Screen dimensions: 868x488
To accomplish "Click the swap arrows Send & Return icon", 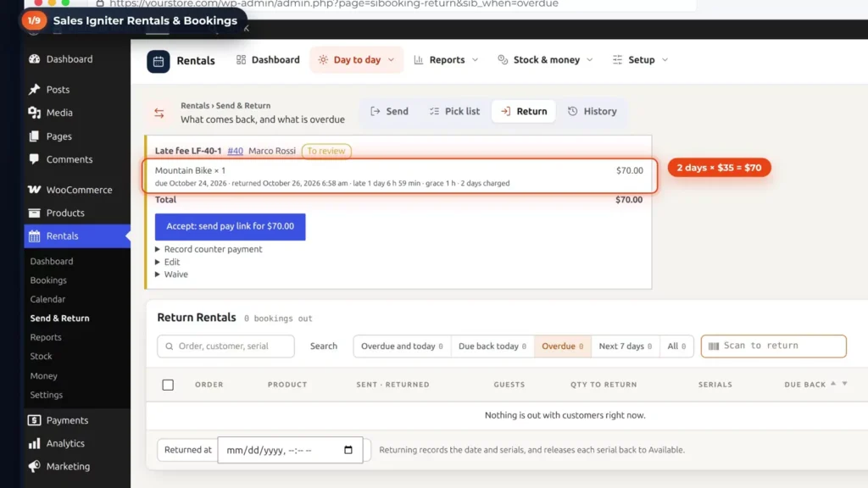I will point(159,114).
